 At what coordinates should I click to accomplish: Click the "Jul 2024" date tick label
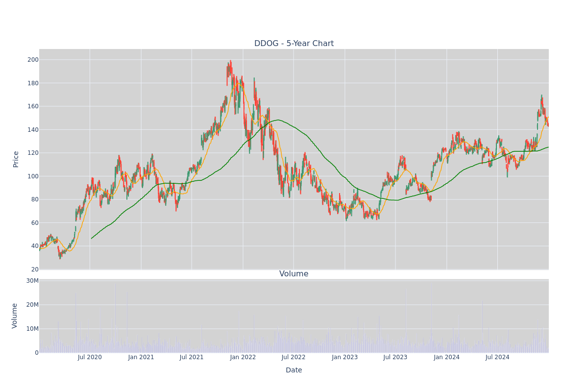pos(497,357)
